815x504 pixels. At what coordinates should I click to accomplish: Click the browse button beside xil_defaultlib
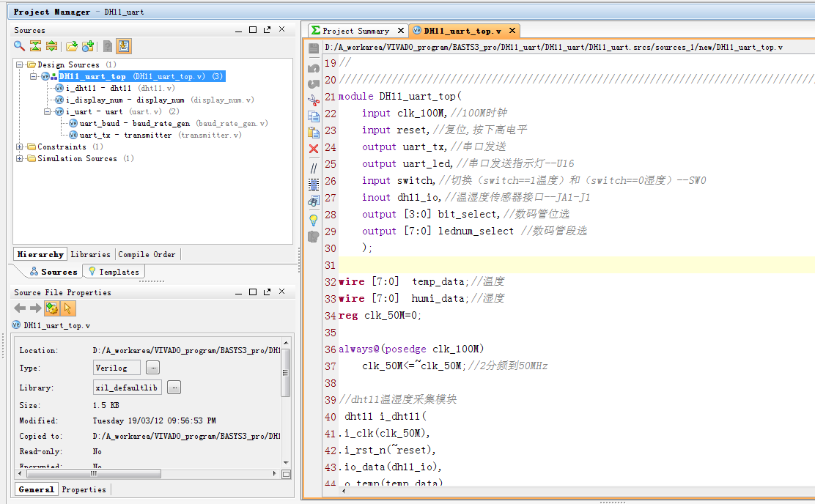click(x=174, y=388)
